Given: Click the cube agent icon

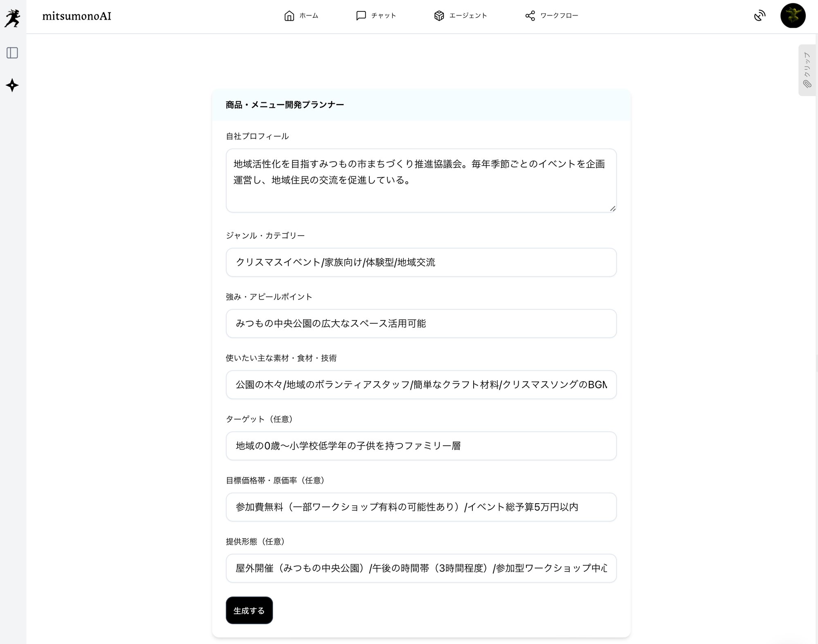Looking at the screenshot, I should [439, 16].
